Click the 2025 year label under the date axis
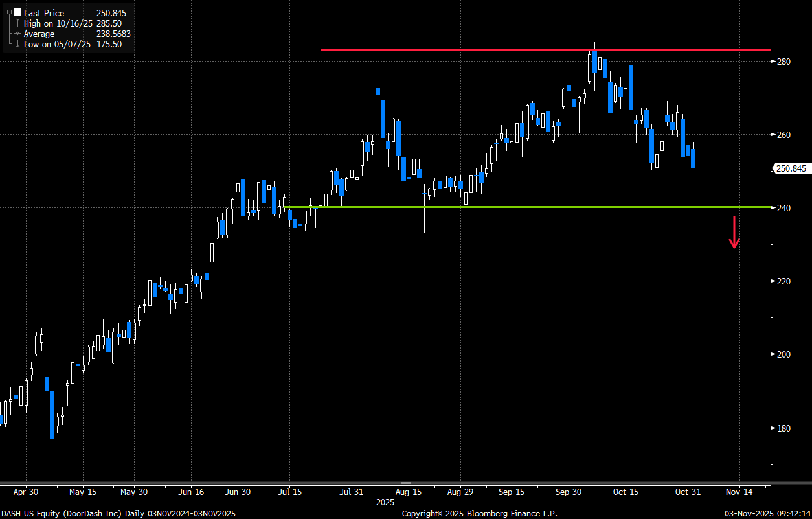Viewport: 812px width, 519px height. [x=385, y=502]
